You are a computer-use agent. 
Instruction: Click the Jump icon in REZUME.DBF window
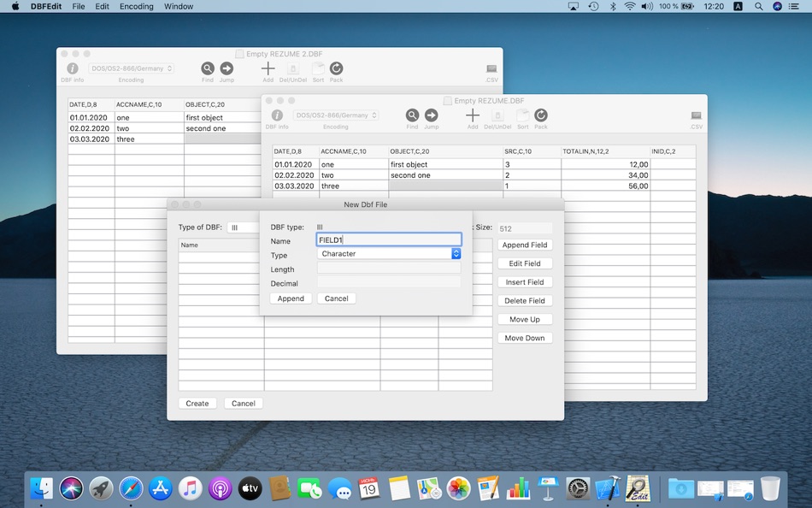(x=431, y=115)
